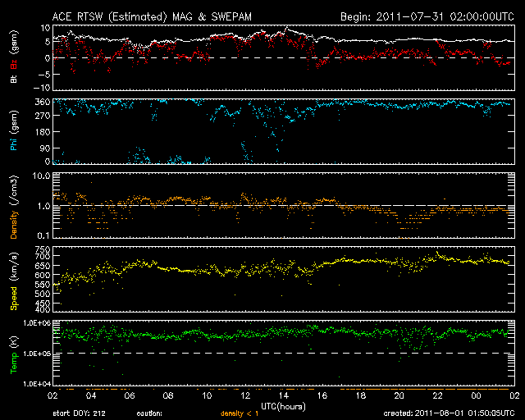Viewport: 525px width, 420px height.
Task: Click the '04' hour label on time axis
Action: [x=91, y=395]
